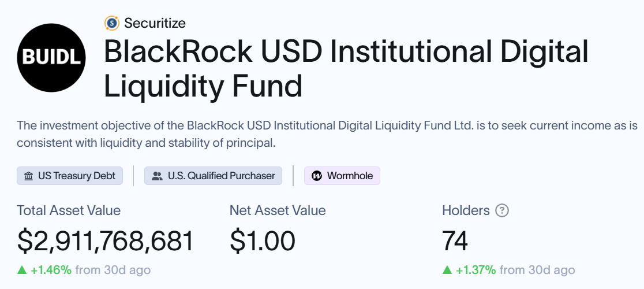This screenshot has height=289, width=644.
Task: Click the 74 holders count
Action: (x=455, y=240)
